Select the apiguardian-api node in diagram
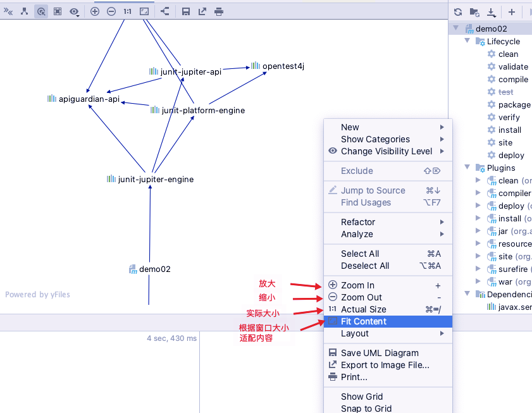532x413 pixels. tap(84, 99)
